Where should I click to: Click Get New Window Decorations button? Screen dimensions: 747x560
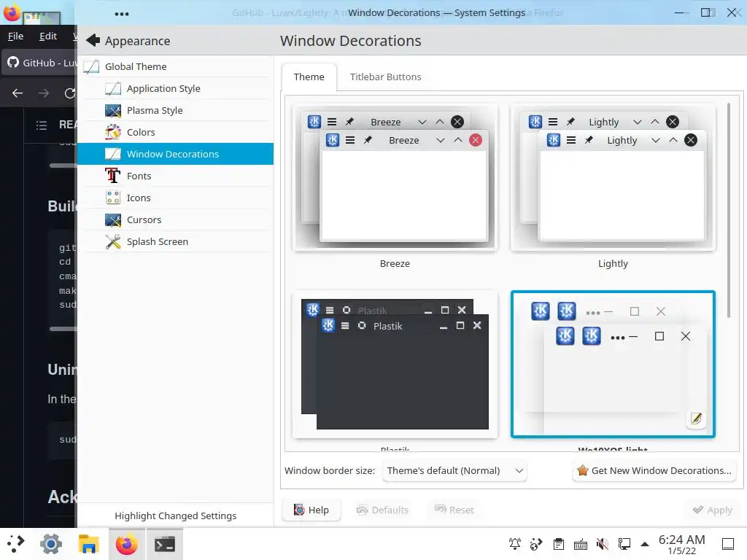654,471
